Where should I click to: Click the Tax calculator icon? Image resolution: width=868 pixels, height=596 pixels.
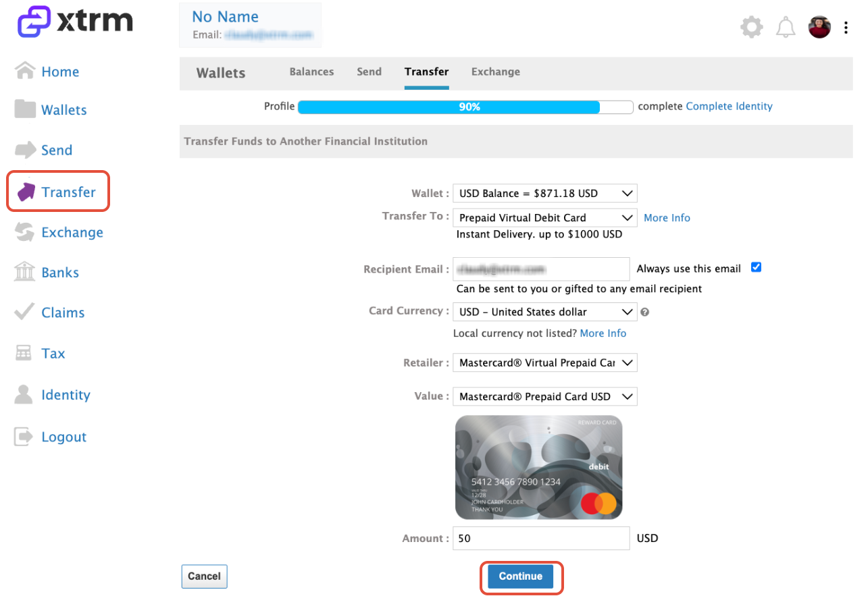click(x=24, y=353)
